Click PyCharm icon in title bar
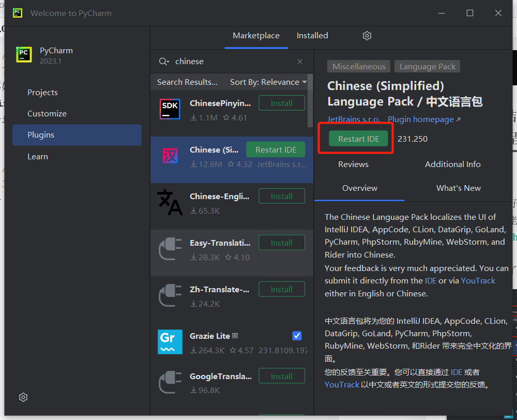Image resolution: width=517 pixels, height=420 pixels. pos(18,13)
